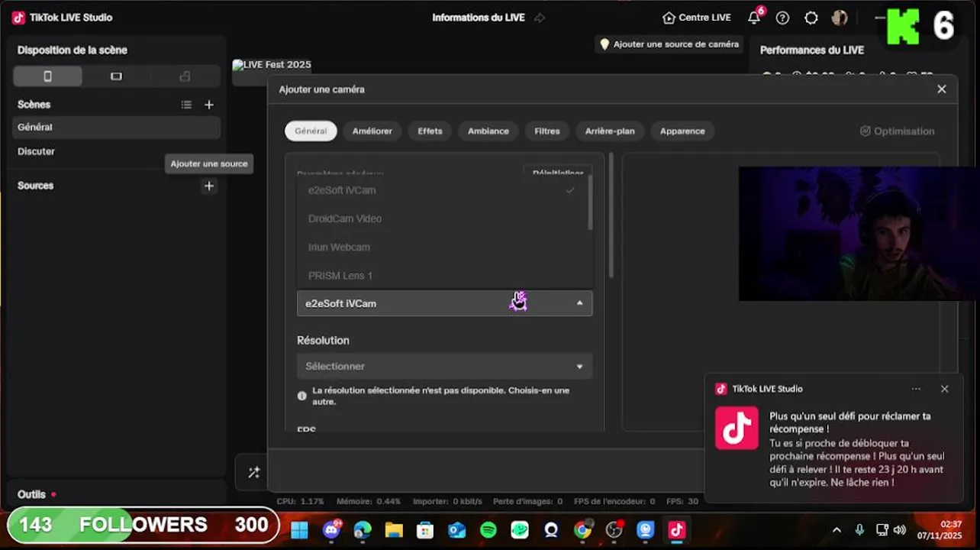Click the share arrow beside Informations du LIVE

[540, 18]
